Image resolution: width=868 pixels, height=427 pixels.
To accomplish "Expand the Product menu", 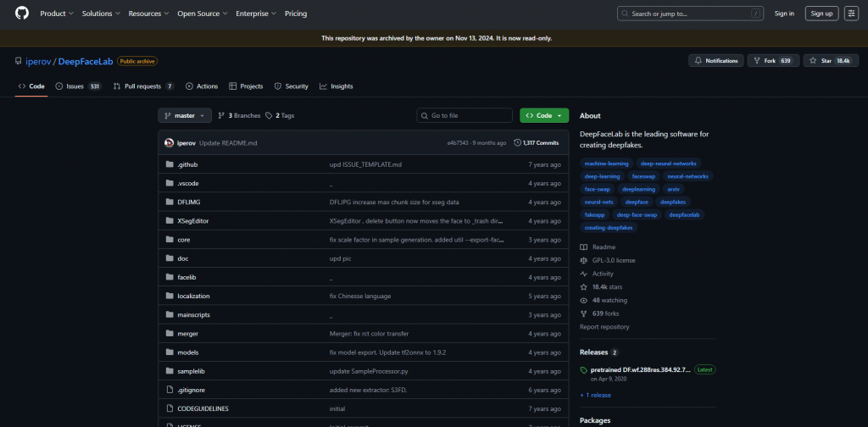I will coord(57,14).
